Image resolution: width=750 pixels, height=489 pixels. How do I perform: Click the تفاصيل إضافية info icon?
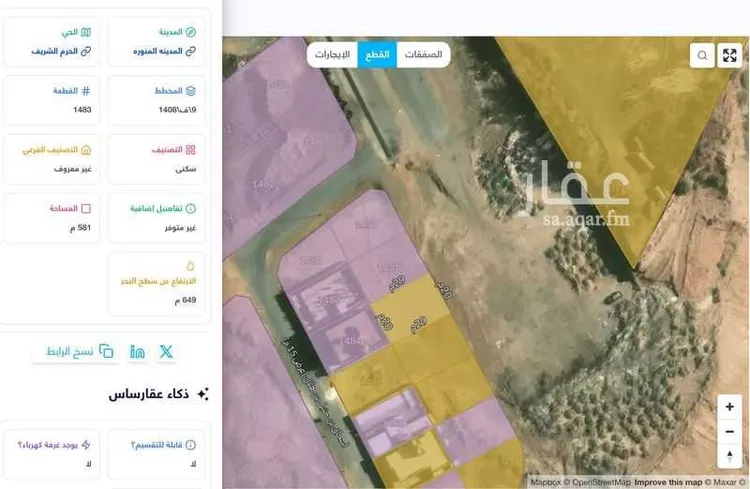[x=190, y=209]
